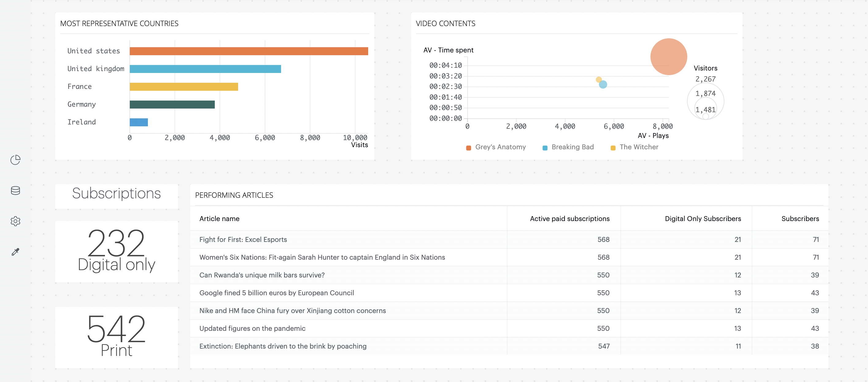Open the settings gear in sidebar

coord(15,221)
